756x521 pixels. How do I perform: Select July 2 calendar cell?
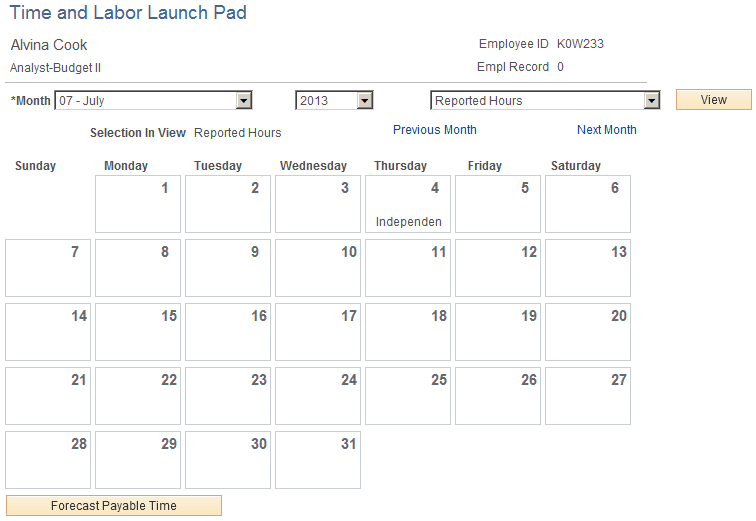(x=228, y=204)
